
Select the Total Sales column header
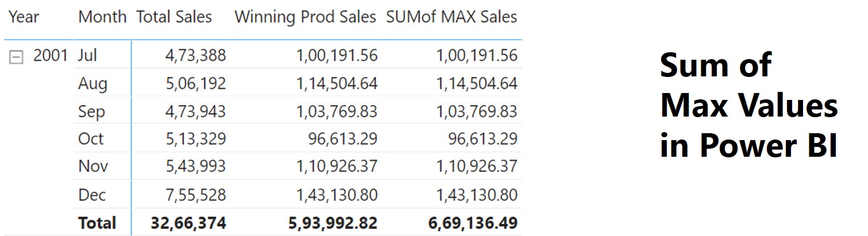[x=174, y=17]
